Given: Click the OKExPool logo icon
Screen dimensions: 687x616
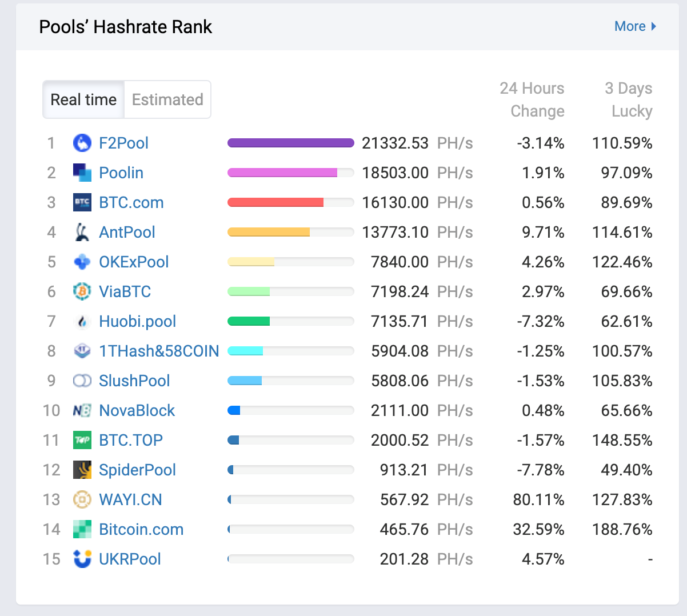Looking at the screenshot, I should pyautogui.click(x=82, y=262).
